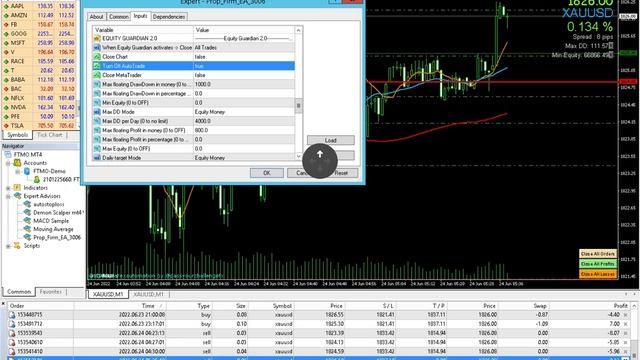Open the All Trades value dropdown
Screen dimensions: 640x360
pos(244,48)
